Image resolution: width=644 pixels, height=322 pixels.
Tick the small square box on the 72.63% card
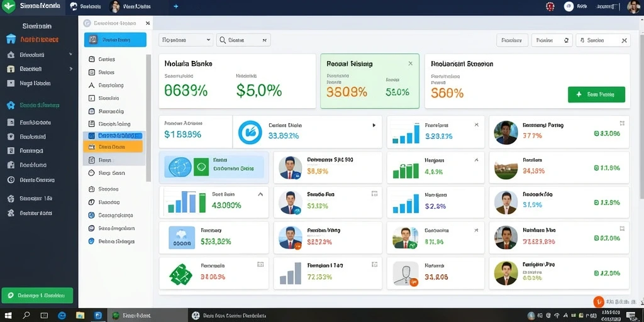click(x=374, y=265)
